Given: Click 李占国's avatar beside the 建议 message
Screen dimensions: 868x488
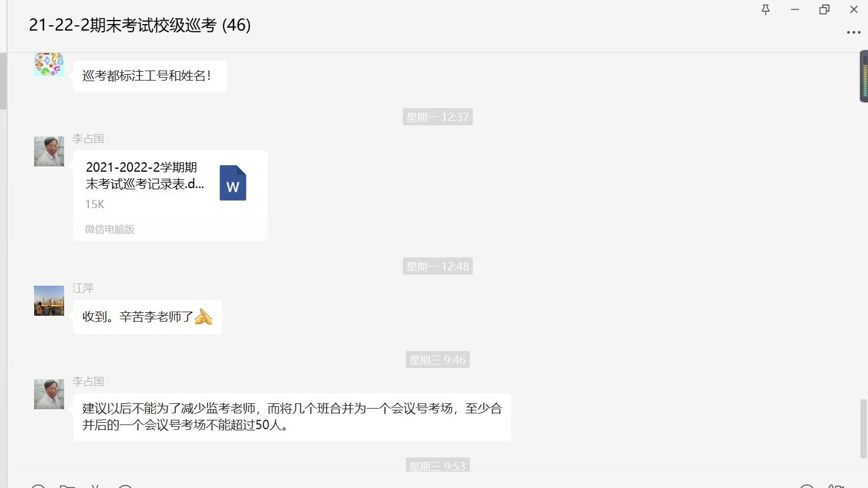Looking at the screenshot, I should pos(49,395).
